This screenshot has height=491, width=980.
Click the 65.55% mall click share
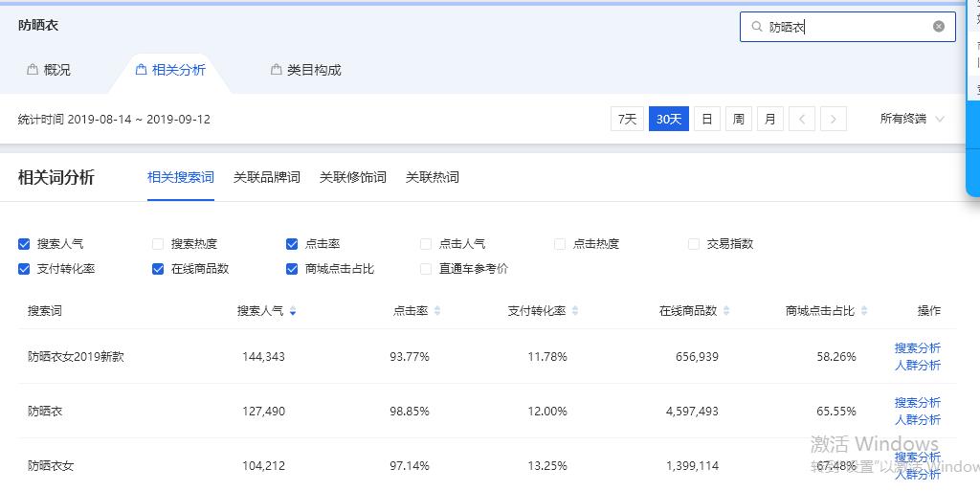(836, 411)
